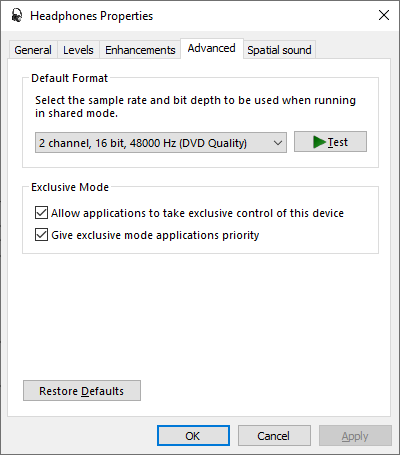Switch to the Spatial sound tab
The width and height of the screenshot is (400, 455).
coord(279,50)
